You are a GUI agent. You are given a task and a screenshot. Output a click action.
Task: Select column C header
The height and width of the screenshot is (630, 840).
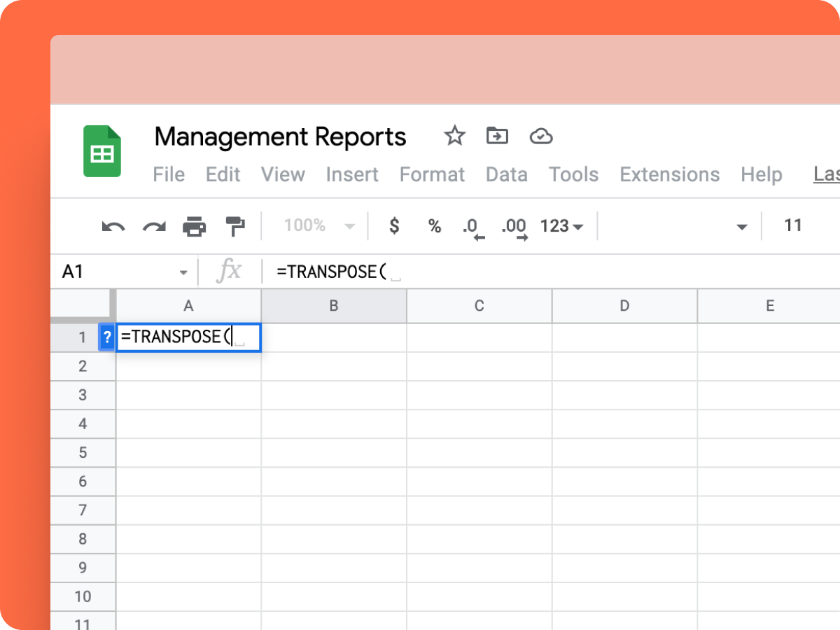479,306
